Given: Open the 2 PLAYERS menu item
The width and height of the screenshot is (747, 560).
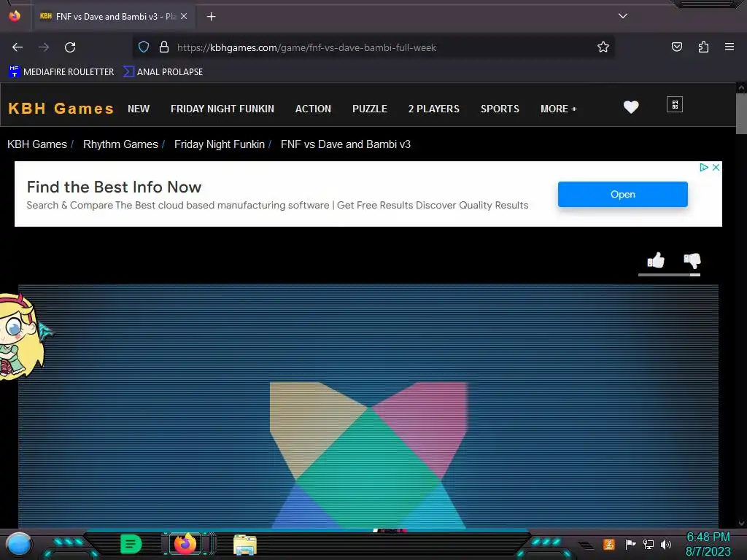Looking at the screenshot, I should tap(434, 109).
